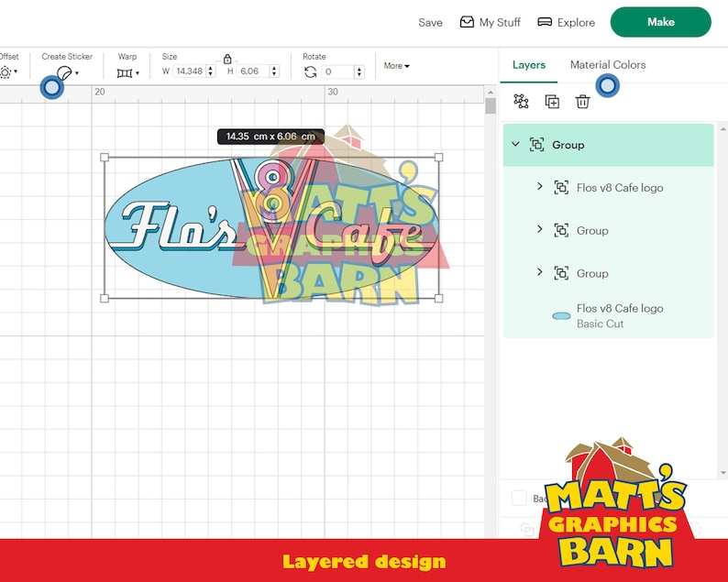728x582 pixels.
Task: Expand the second nested Group layer
Action: pyautogui.click(x=539, y=272)
